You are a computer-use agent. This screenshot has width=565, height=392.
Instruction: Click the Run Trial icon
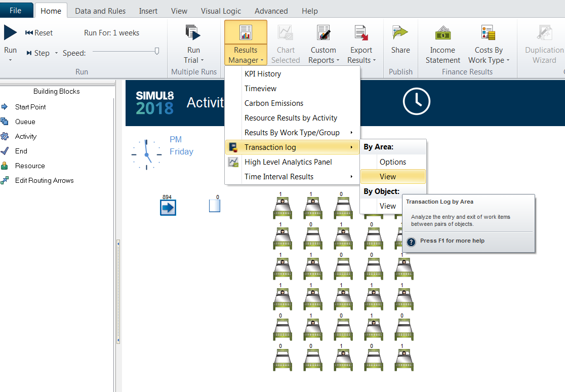coord(193,32)
